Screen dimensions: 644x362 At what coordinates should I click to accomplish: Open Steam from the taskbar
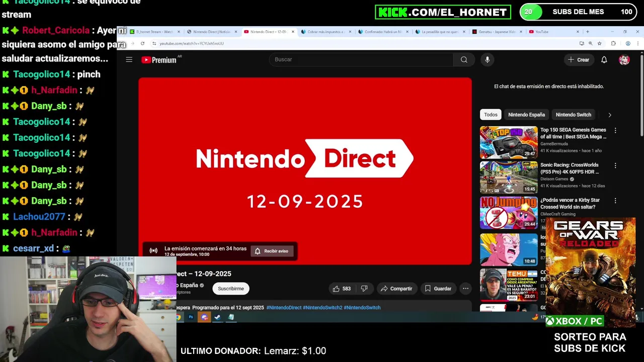[x=217, y=317]
